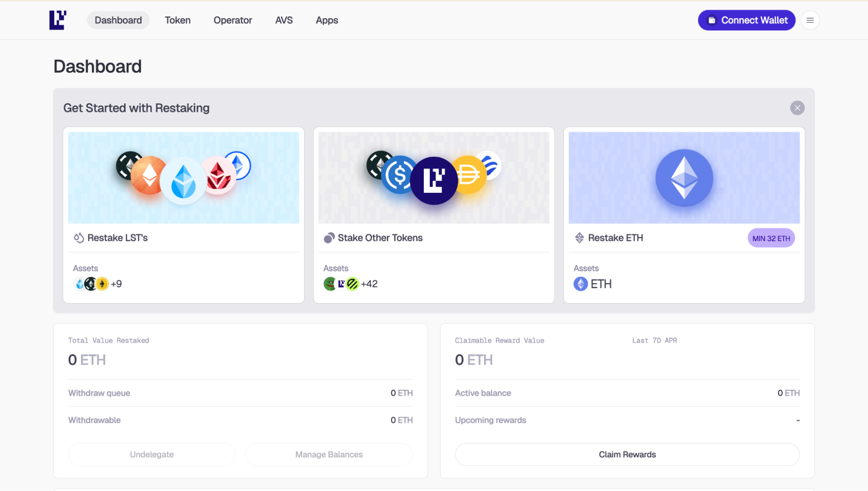868x491 pixels.
Task: Go to the AVS tab
Action: (x=284, y=20)
